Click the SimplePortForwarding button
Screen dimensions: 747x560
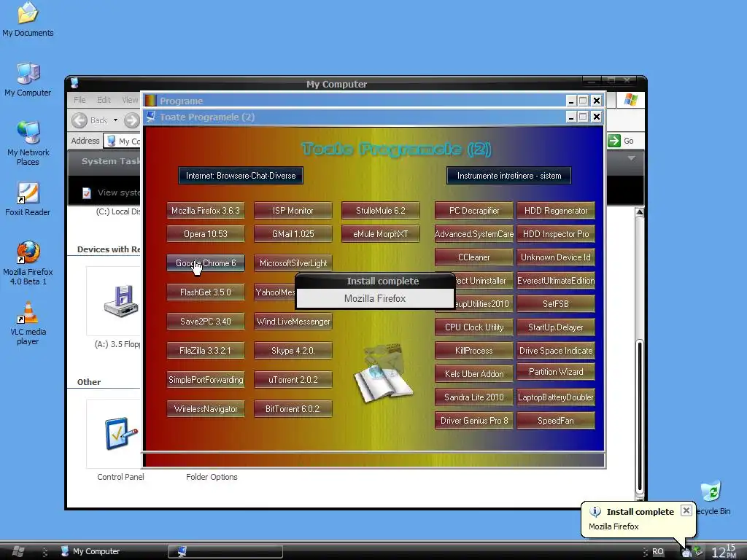[206, 379]
